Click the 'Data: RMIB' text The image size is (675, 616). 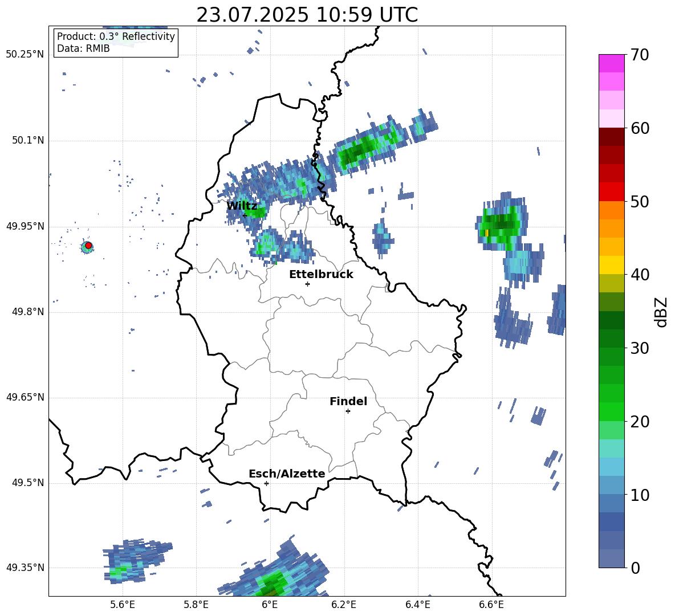tap(83, 48)
